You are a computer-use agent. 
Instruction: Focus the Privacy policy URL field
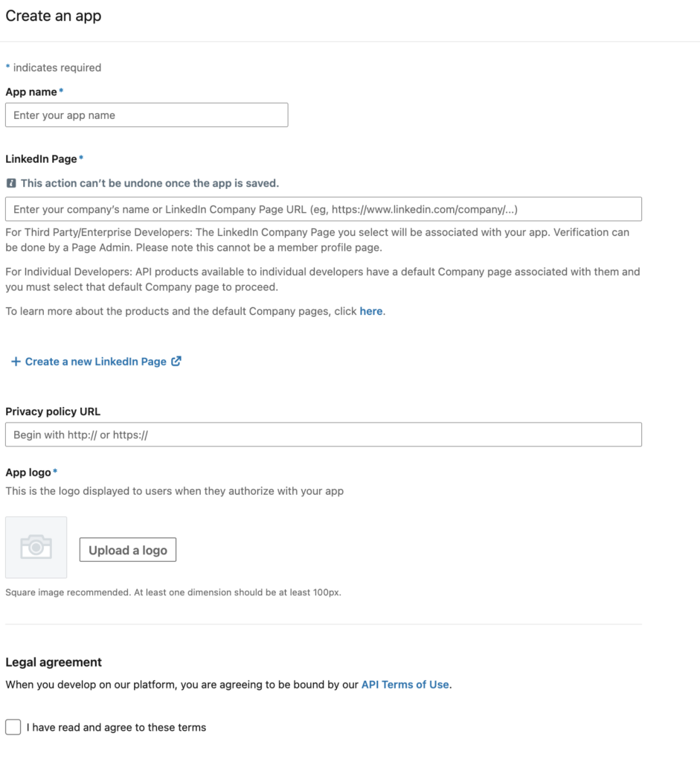click(x=323, y=435)
